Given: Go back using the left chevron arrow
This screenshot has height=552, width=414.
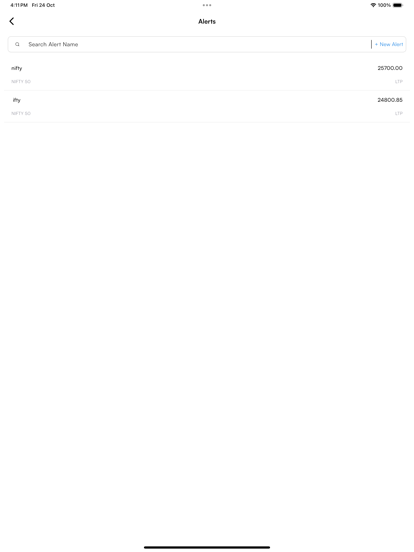Looking at the screenshot, I should point(12,21).
